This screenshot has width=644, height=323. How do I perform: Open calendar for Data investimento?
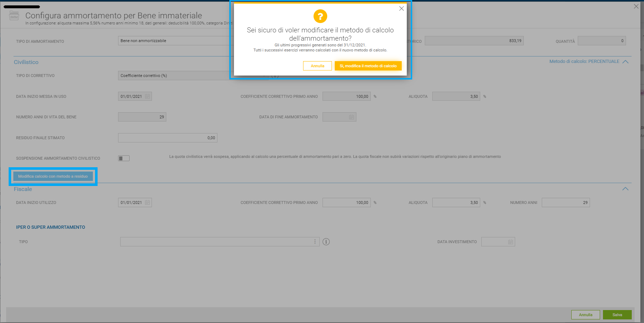pyautogui.click(x=510, y=242)
